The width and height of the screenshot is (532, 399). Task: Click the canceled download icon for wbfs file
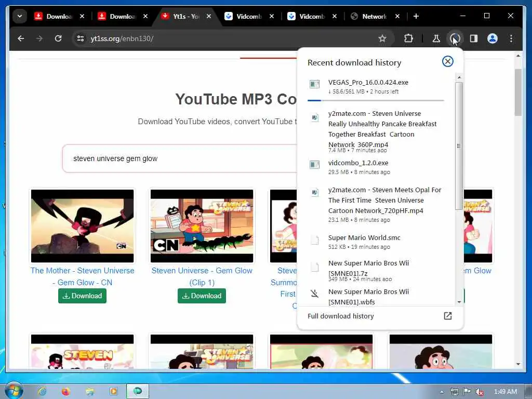(x=315, y=293)
